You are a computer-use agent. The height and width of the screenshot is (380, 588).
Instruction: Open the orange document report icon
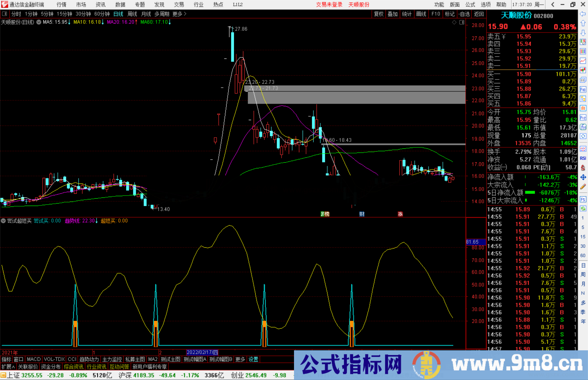[x=583, y=108]
